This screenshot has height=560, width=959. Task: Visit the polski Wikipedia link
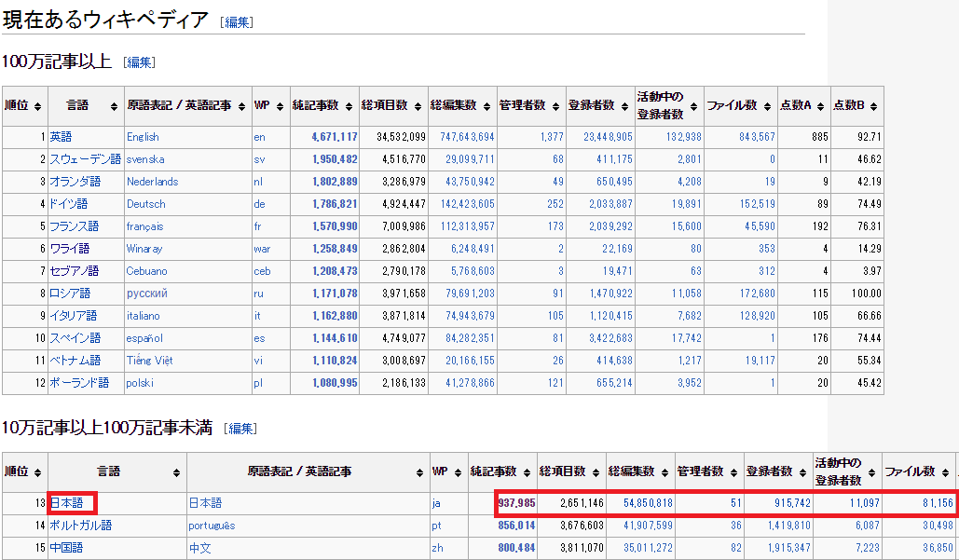coord(140,383)
